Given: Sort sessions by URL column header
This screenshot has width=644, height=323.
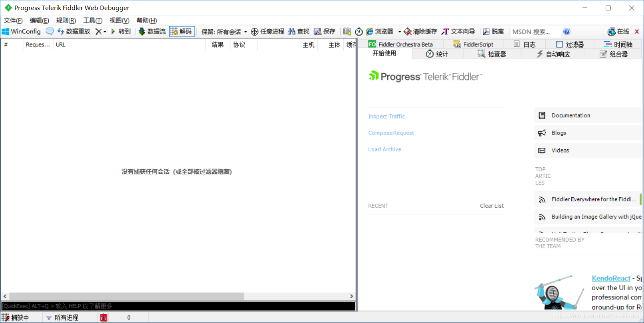Looking at the screenshot, I should click(x=129, y=45).
